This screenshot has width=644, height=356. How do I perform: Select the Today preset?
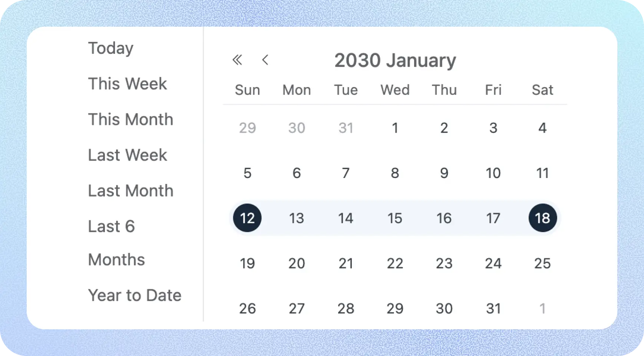[110, 48]
